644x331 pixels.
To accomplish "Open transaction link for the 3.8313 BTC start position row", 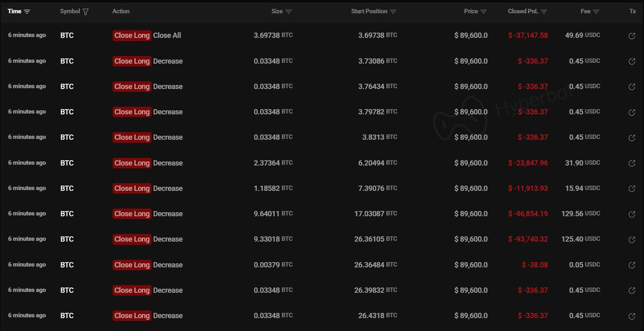I will point(632,138).
